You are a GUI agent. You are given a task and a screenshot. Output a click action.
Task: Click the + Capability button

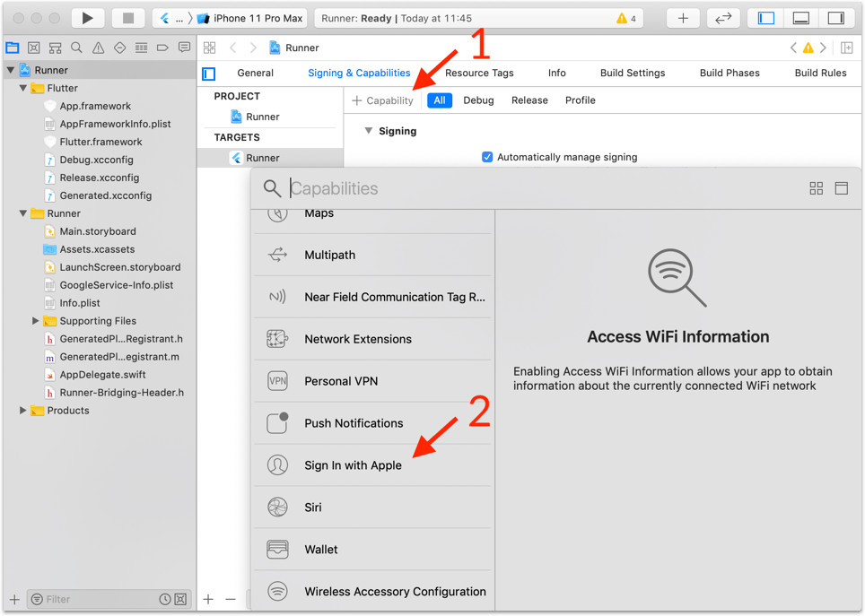click(x=382, y=100)
